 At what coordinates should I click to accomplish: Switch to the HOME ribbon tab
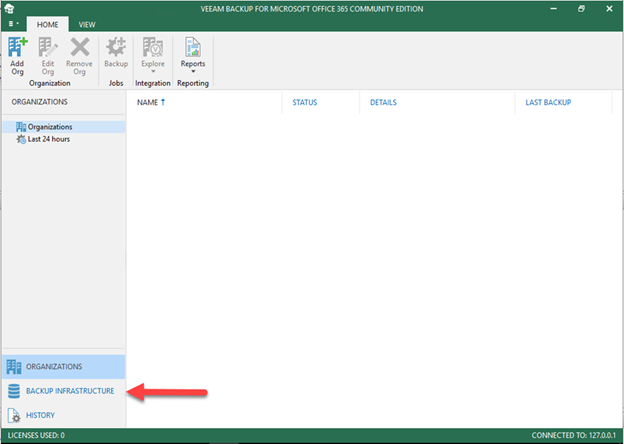pyautogui.click(x=47, y=25)
